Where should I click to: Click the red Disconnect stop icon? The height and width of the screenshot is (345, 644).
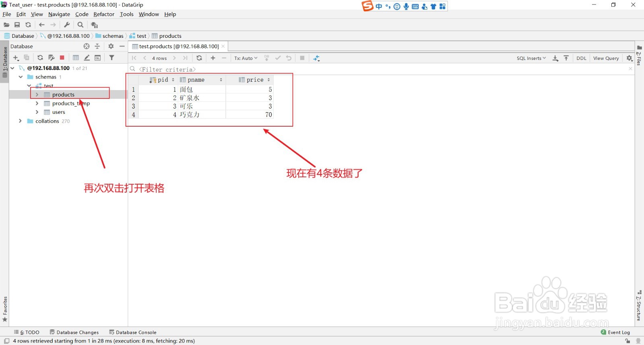coord(62,58)
